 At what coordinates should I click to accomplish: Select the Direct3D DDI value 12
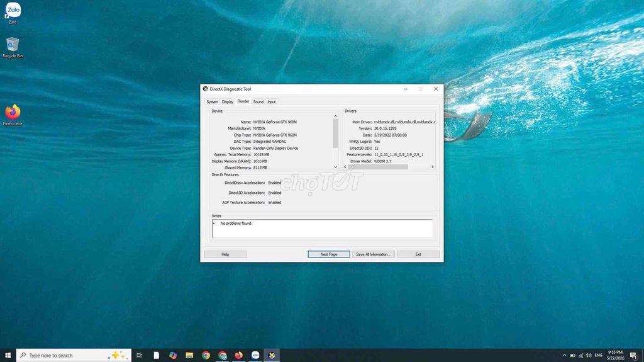click(x=376, y=148)
